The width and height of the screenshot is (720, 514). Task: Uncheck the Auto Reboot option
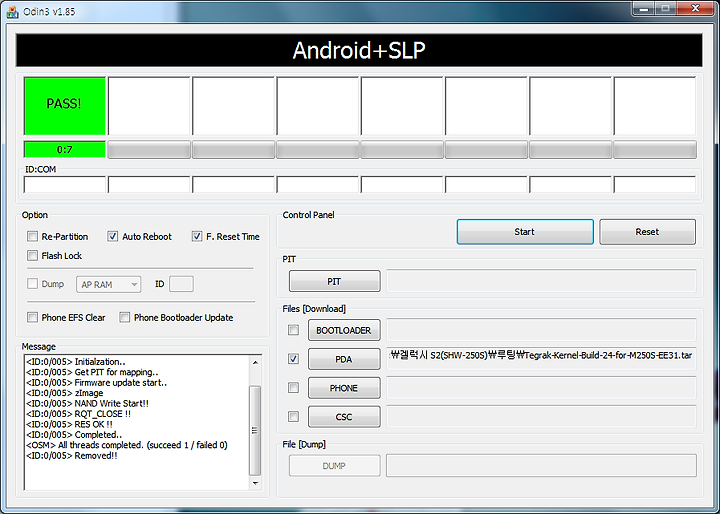112,237
